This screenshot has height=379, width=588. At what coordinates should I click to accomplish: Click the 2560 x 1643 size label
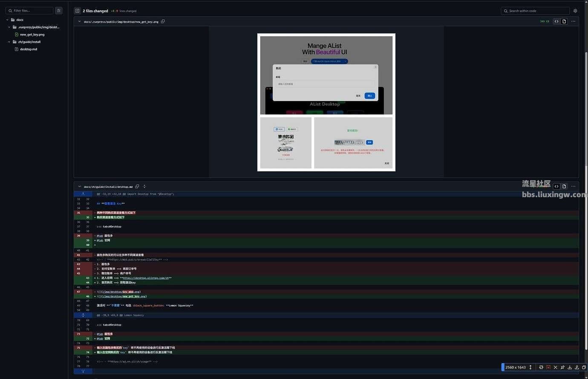coord(516,367)
